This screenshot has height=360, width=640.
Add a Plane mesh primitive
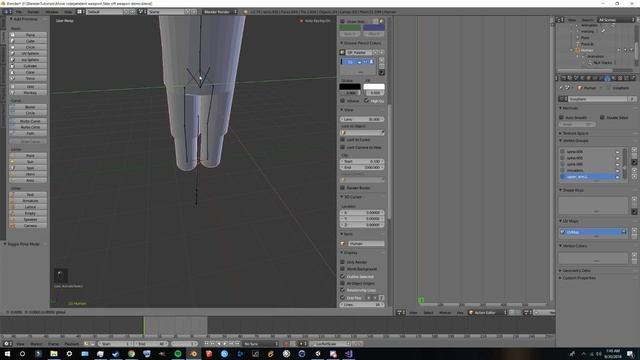[x=28, y=35]
